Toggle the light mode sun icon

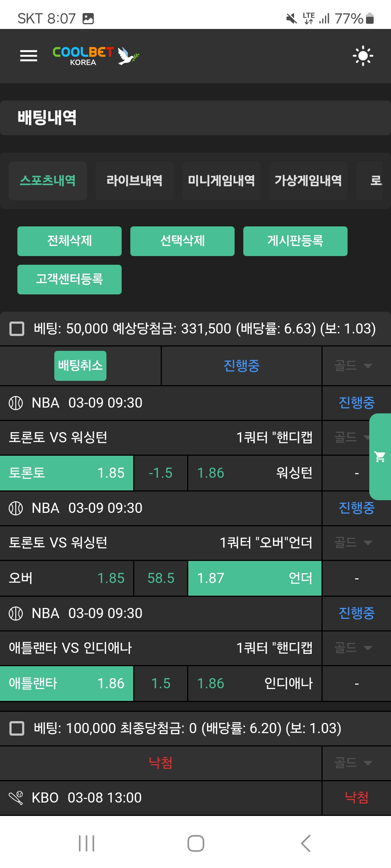[363, 56]
